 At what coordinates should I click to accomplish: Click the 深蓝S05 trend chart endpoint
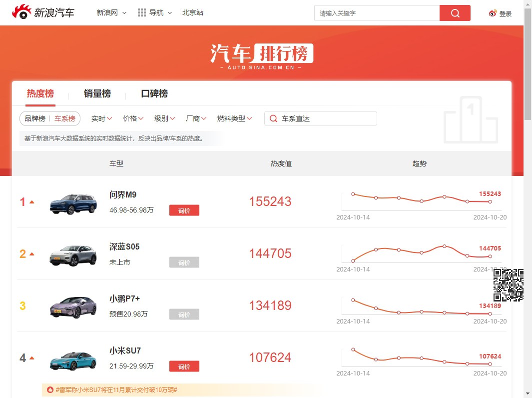pos(490,256)
